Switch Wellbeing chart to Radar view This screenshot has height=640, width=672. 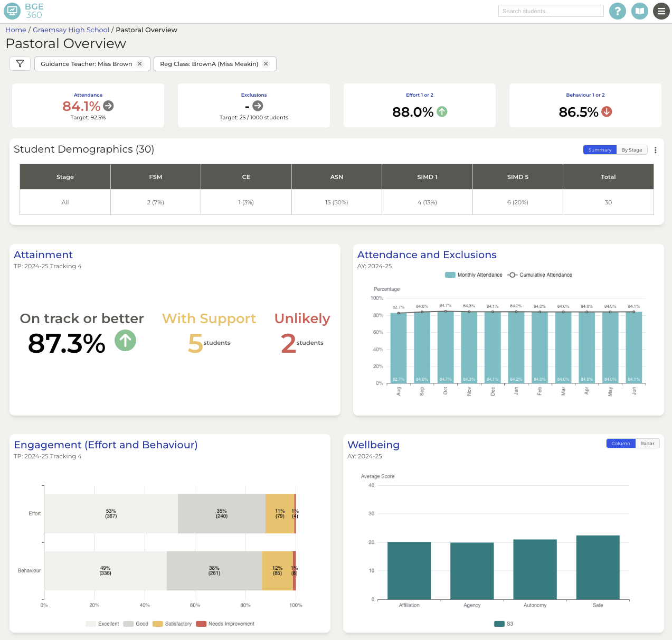click(x=648, y=443)
